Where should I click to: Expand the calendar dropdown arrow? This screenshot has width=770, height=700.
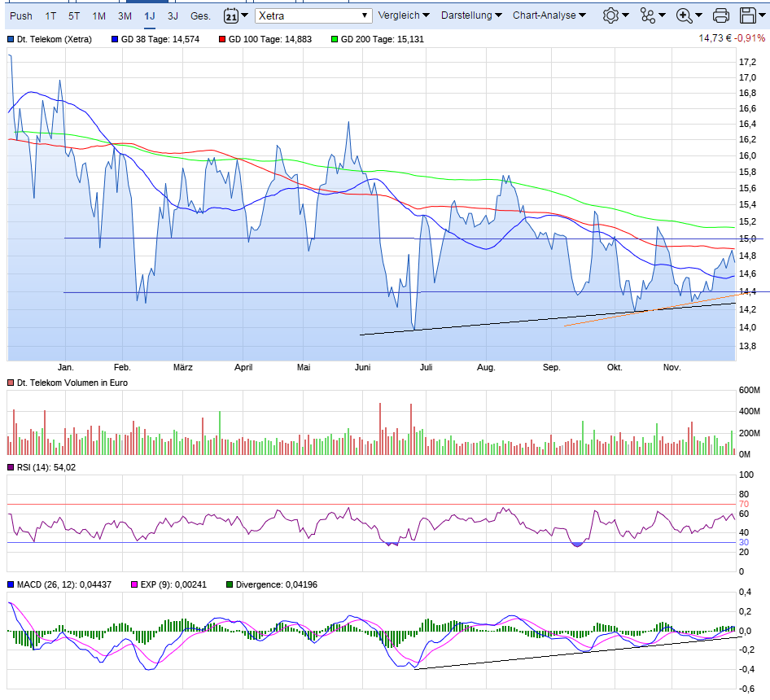tap(244, 15)
